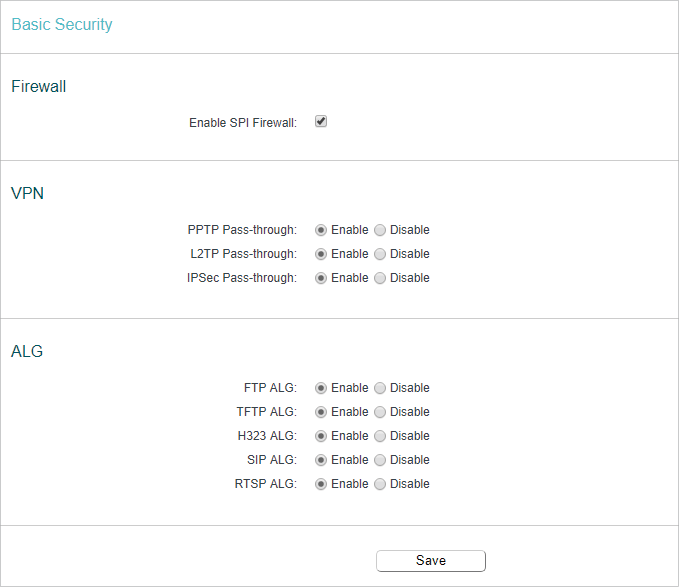The height and width of the screenshot is (587, 679).
Task: Set H323 ALG to Disable
Action: coord(380,436)
